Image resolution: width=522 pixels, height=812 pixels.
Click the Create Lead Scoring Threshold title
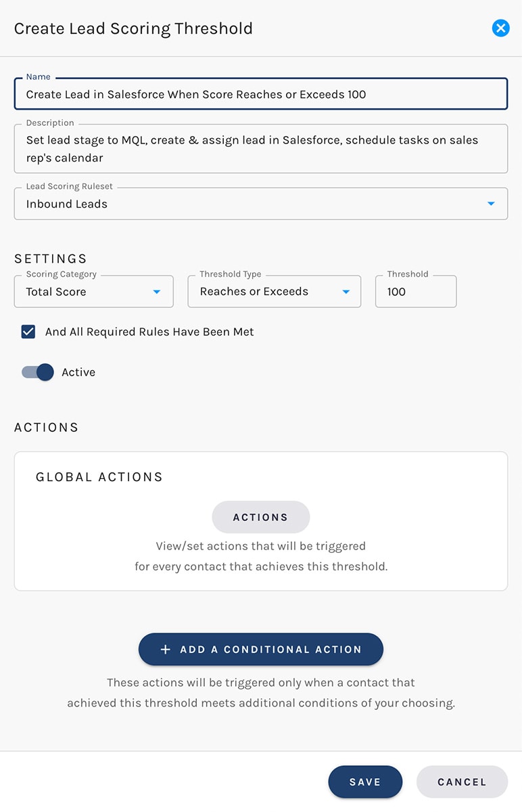coord(133,28)
